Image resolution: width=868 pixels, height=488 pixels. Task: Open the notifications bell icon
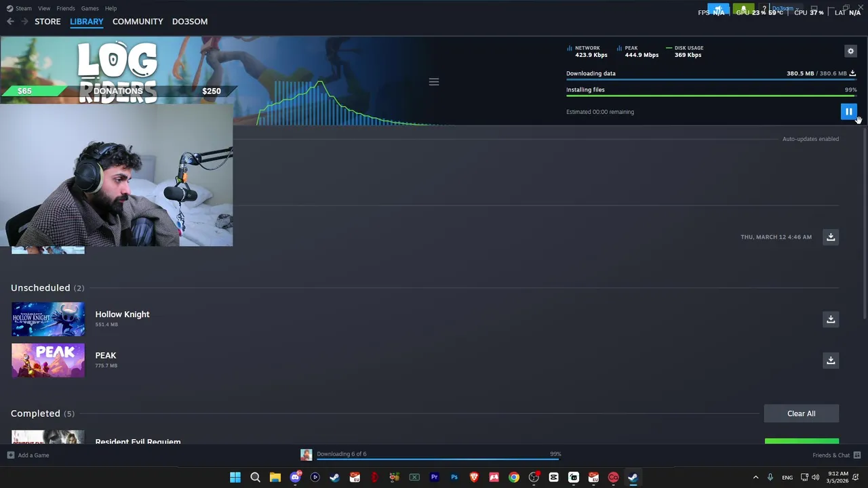coord(743,9)
